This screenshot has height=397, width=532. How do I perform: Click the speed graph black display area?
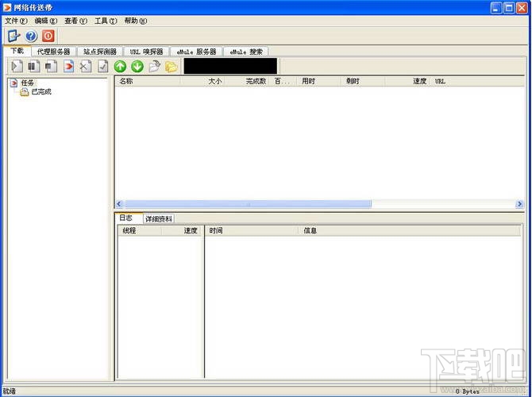coord(230,66)
